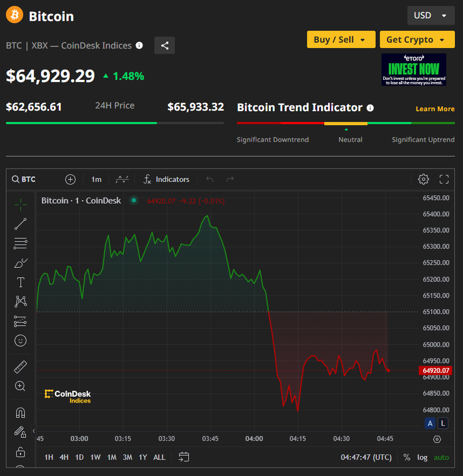Click the share icon next to CoinDesk Indices
This screenshot has width=463, height=476.
pyautogui.click(x=165, y=46)
